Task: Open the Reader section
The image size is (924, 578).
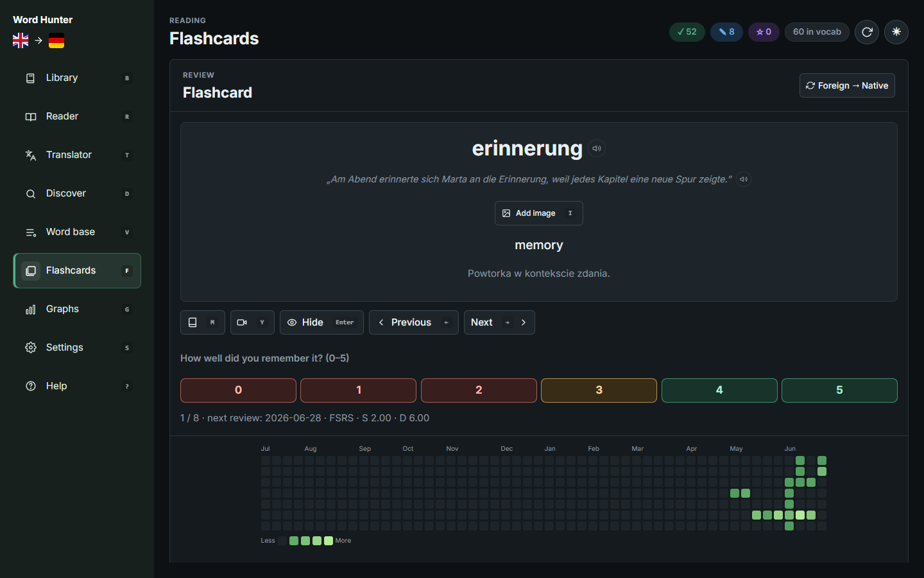Action: (77, 116)
